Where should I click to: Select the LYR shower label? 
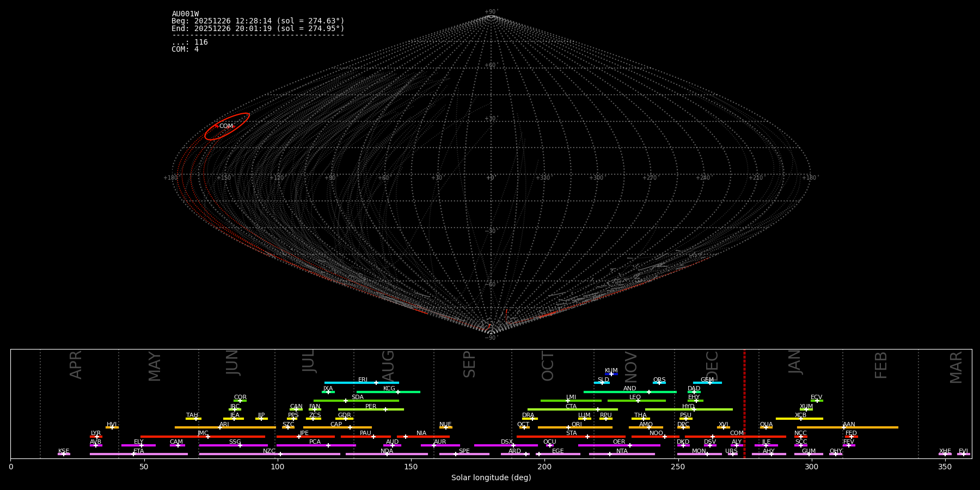[96, 433]
